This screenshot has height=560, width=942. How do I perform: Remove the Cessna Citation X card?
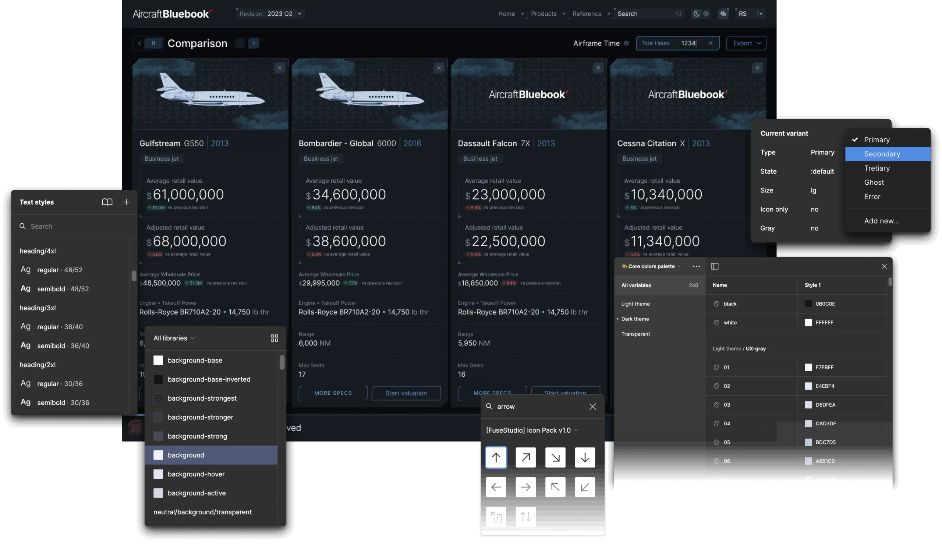coord(757,68)
